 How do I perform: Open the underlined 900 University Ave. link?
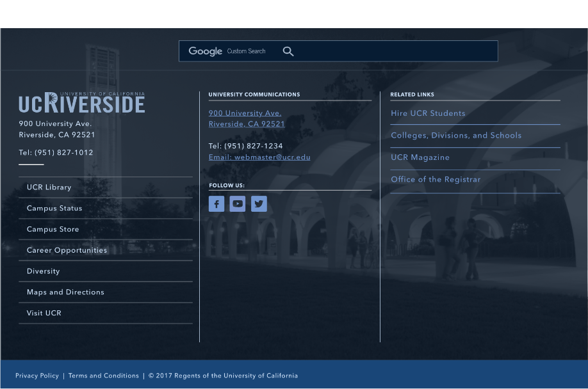245,113
